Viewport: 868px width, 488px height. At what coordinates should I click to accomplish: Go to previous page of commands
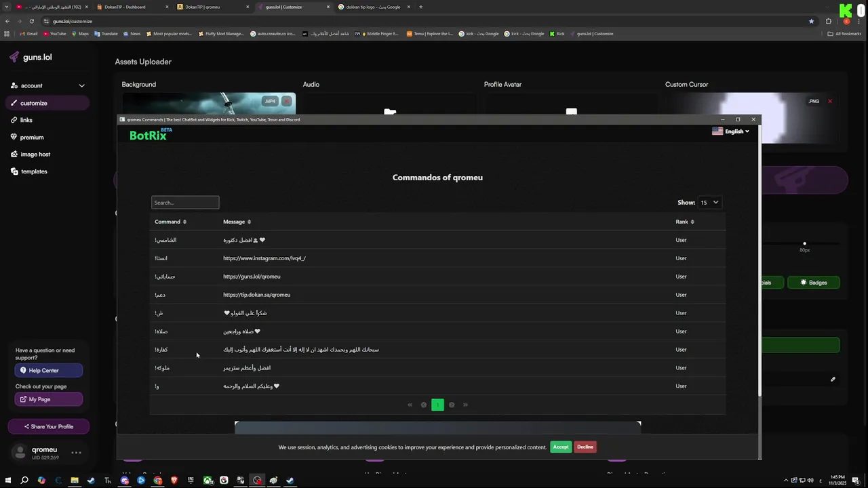pos(424,405)
